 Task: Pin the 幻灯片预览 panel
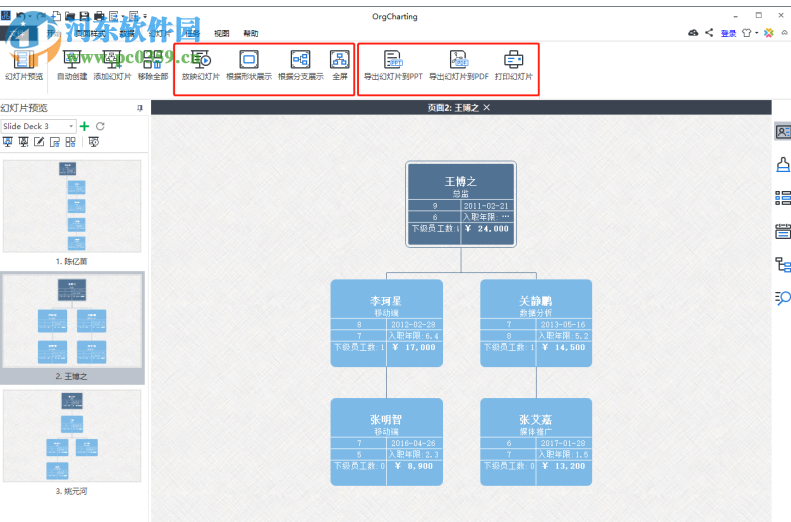click(x=140, y=108)
